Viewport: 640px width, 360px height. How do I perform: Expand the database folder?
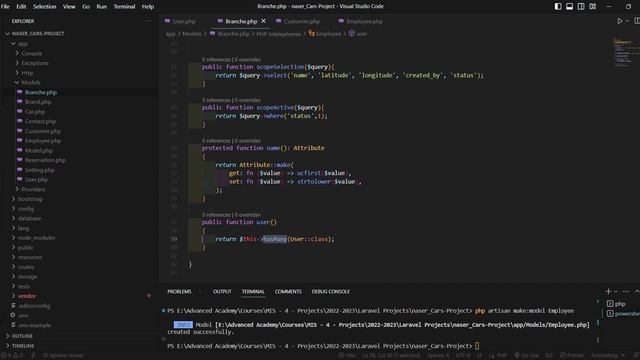(13, 218)
